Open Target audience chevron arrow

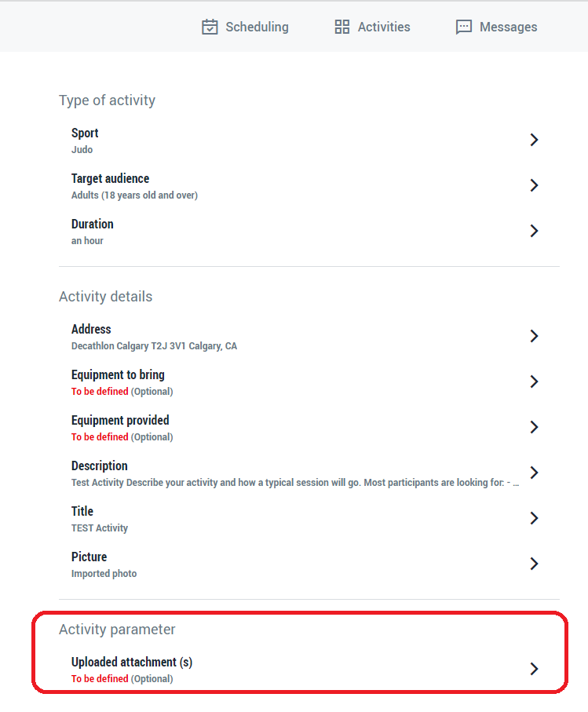click(x=534, y=185)
